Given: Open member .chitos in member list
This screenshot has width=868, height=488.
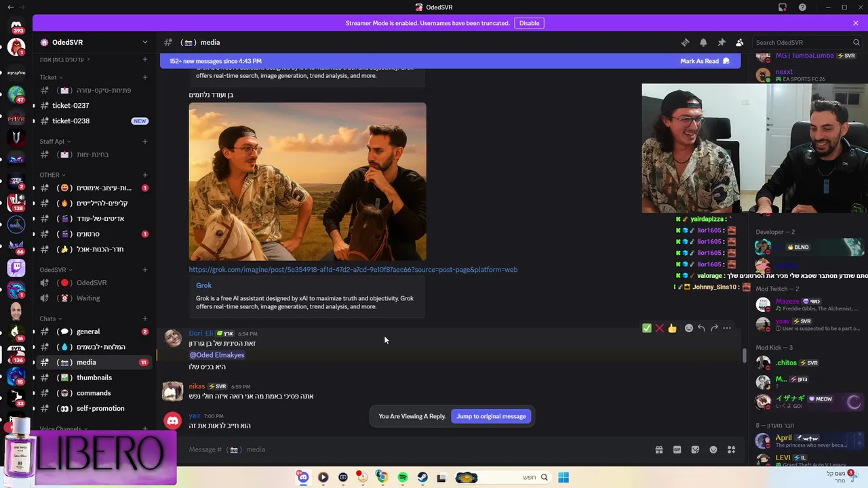Looking at the screenshot, I should pos(808,363).
